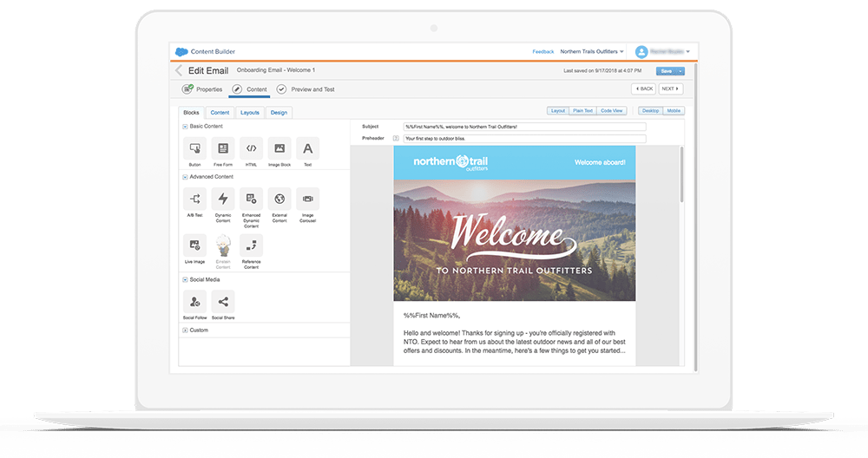The height and width of the screenshot is (458, 868).
Task: Open Northern Trails Outfitters account dropdown
Action: (592, 51)
